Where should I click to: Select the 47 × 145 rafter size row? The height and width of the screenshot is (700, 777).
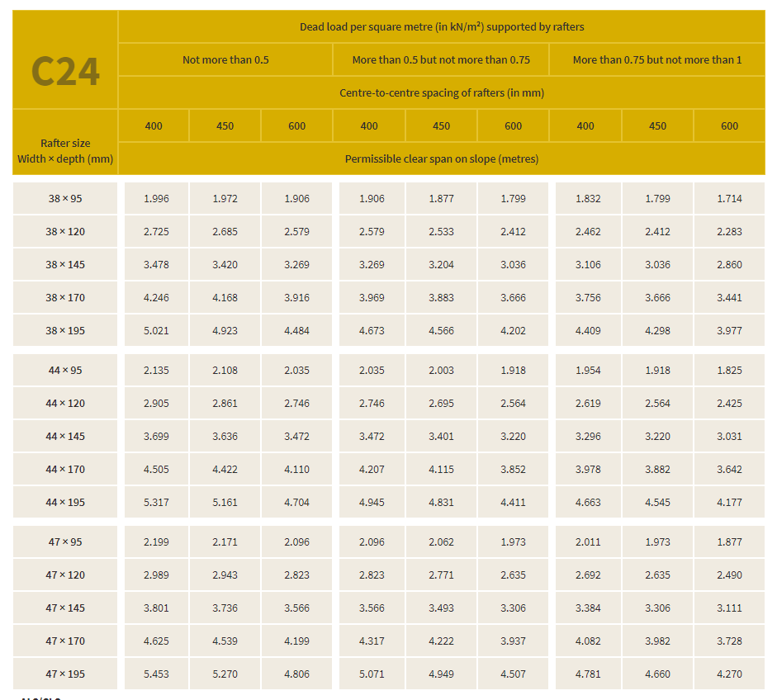(65, 608)
